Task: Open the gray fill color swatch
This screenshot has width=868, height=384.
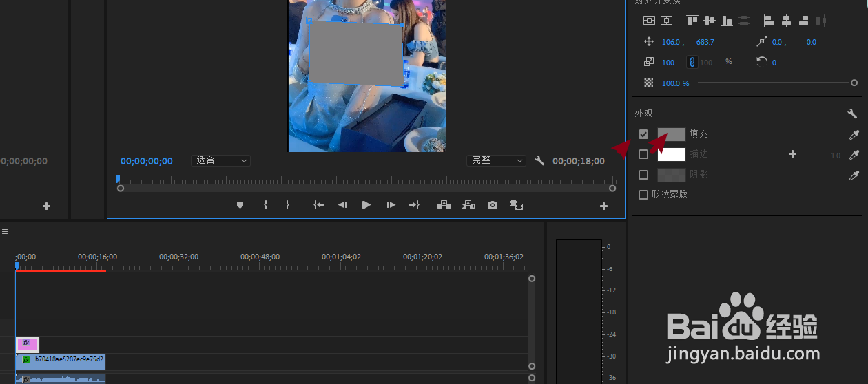Action: click(672, 134)
